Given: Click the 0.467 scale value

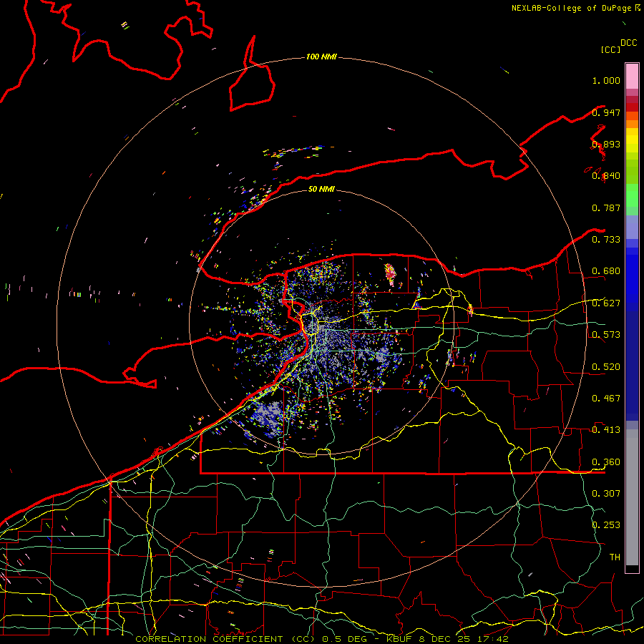Looking at the screenshot, I should point(606,399).
